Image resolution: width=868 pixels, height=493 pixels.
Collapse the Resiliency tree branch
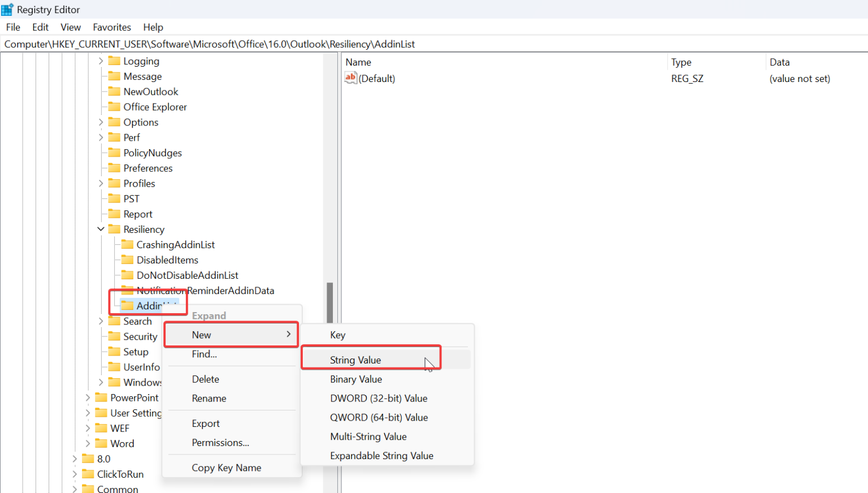point(101,229)
